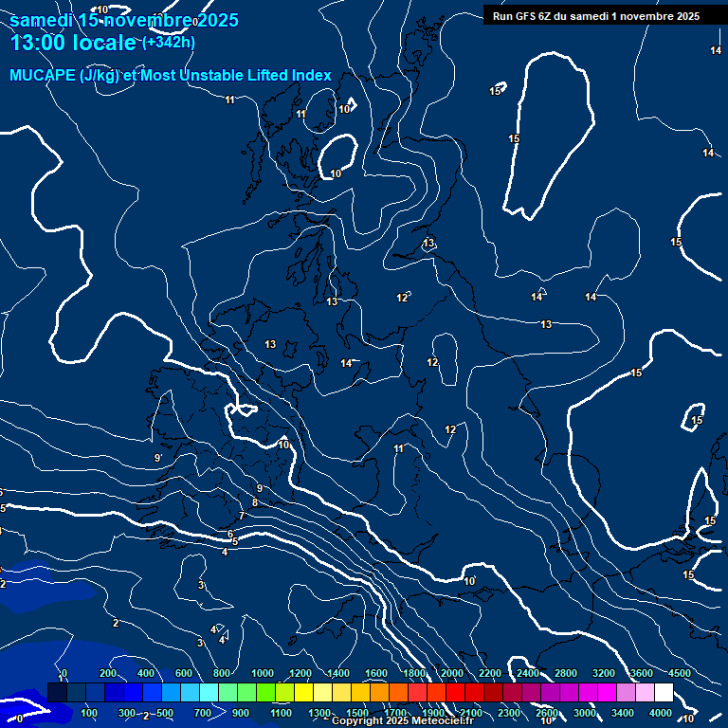This screenshot has height=728, width=728.
Task: Click the darkest navy swatch left of 0
Action: [57, 692]
